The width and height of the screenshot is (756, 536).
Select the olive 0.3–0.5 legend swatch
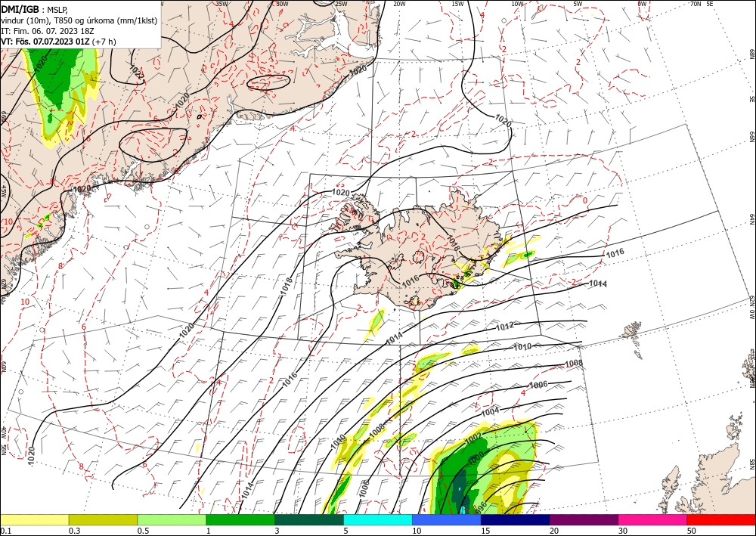tap(103, 519)
